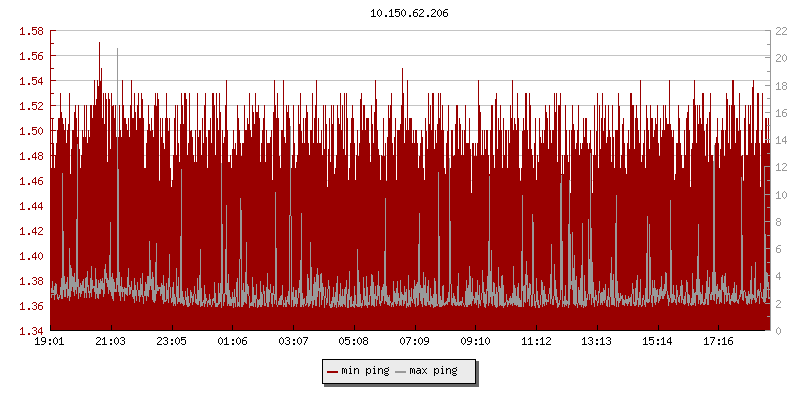This screenshot has width=800, height=400.
Task: Choose the 17:16 time axis label
Action: pyautogui.click(x=718, y=342)
